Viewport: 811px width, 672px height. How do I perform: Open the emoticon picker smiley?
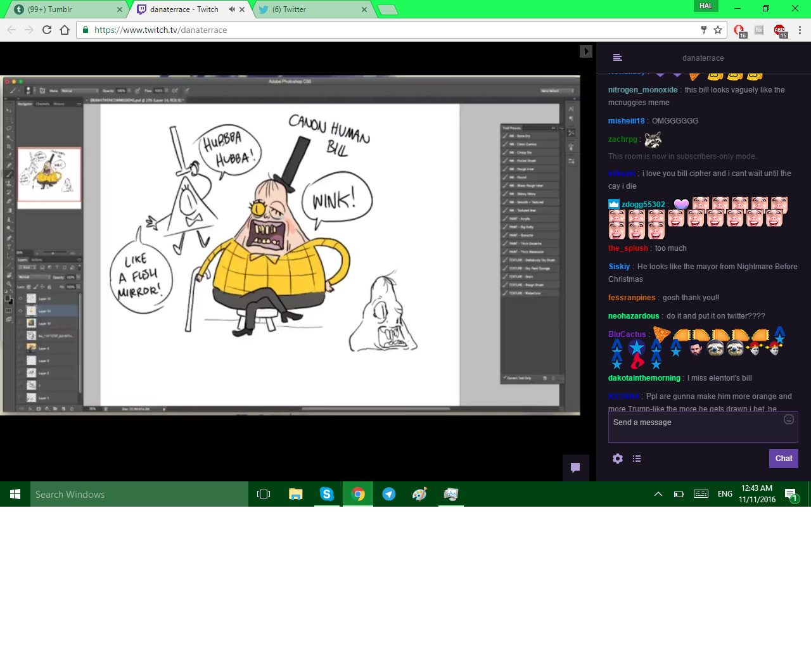point(789,419)
